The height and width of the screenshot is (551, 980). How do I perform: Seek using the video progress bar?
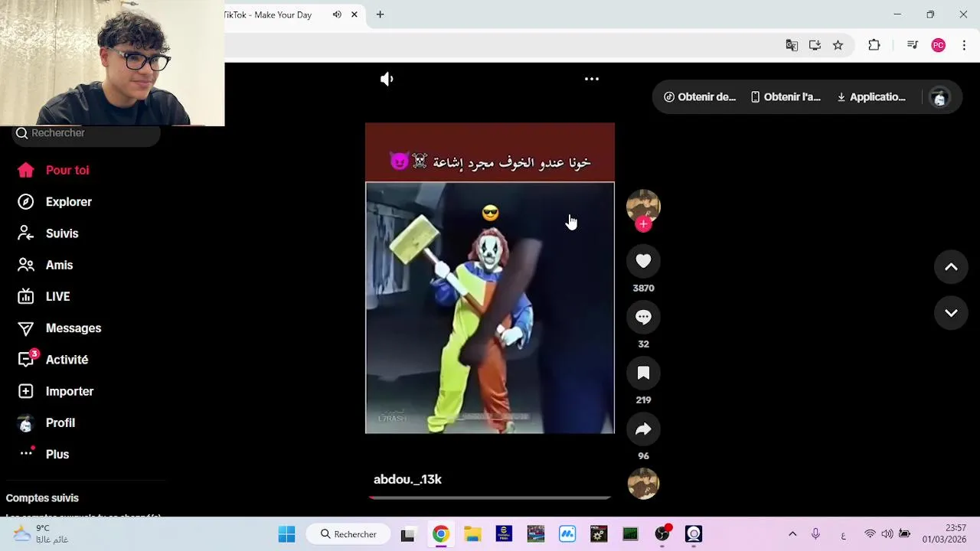[490, 497]
